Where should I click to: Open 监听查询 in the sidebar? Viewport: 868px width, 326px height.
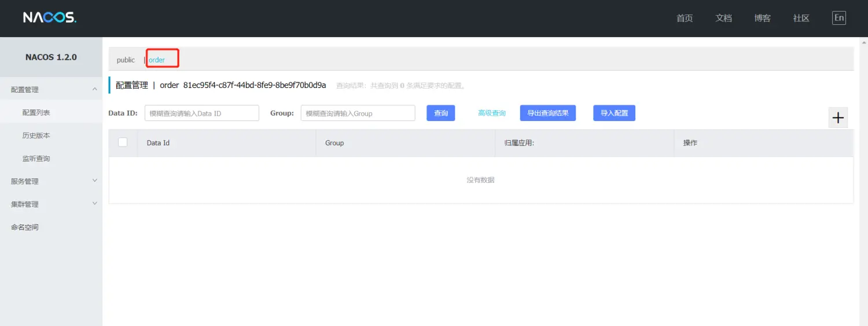(36, 159)
